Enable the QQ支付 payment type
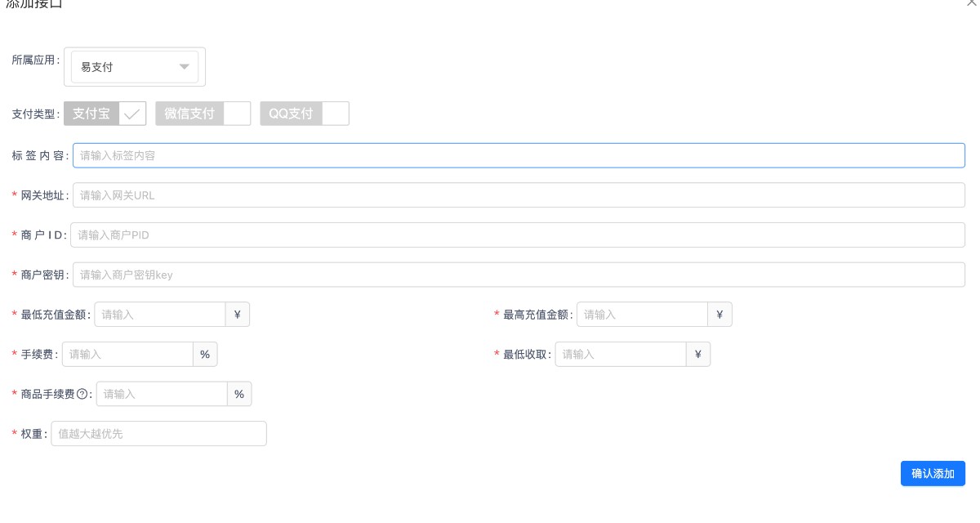 [x=304, y=114]
